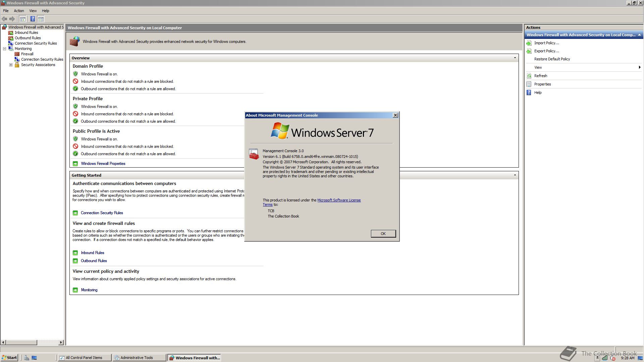This screenshot has height=362, width=644.
Task: Toggle the Show/Hide Action Pane toolbar icon
Action: pos(41,19)
